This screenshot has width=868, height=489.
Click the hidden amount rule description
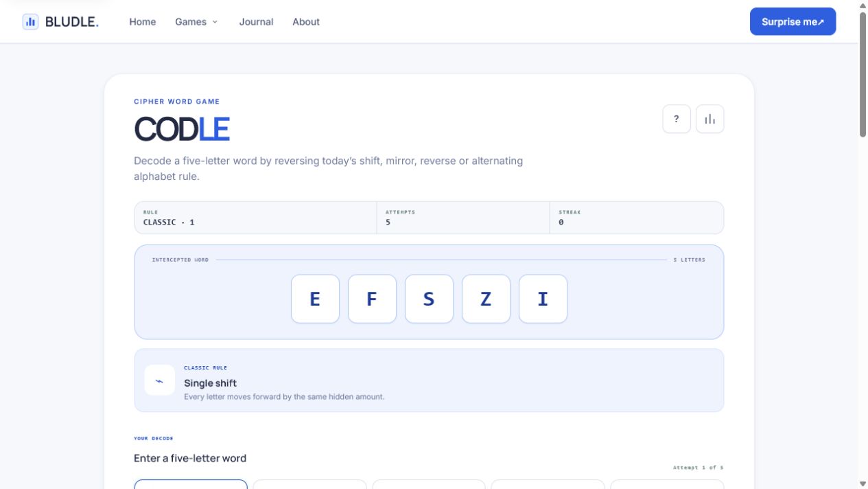pos(284,397)
